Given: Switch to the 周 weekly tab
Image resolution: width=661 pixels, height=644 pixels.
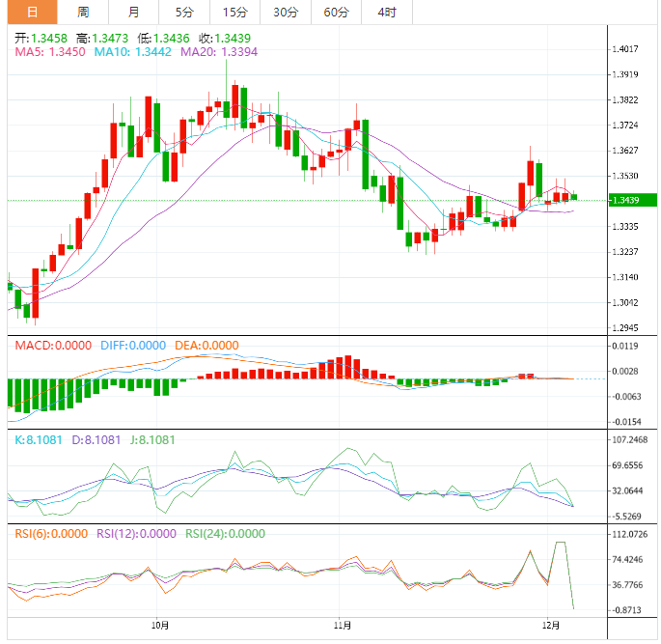Looking at the screenshot, I should click(x=83, y=12).
